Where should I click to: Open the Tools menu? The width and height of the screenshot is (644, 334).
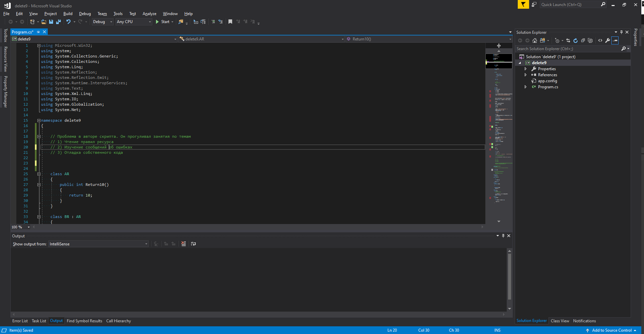(x=118, y=14)
